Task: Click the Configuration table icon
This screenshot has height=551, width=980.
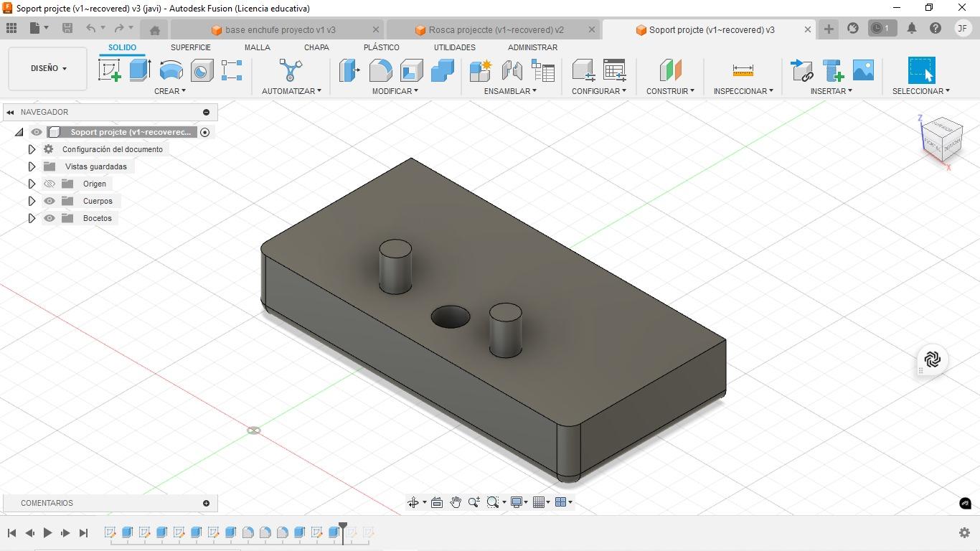Action: 615,70
